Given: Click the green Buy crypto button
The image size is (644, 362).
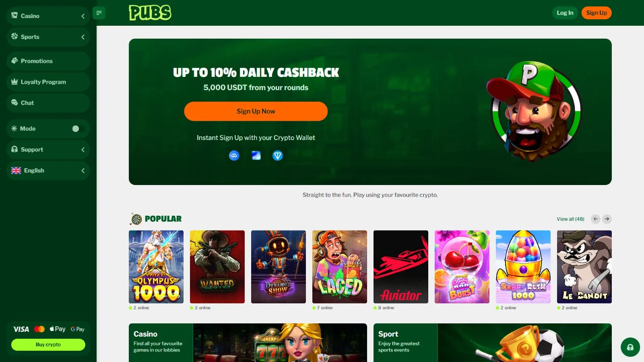Looking at the screenshot, I should (x=48, y=345).
